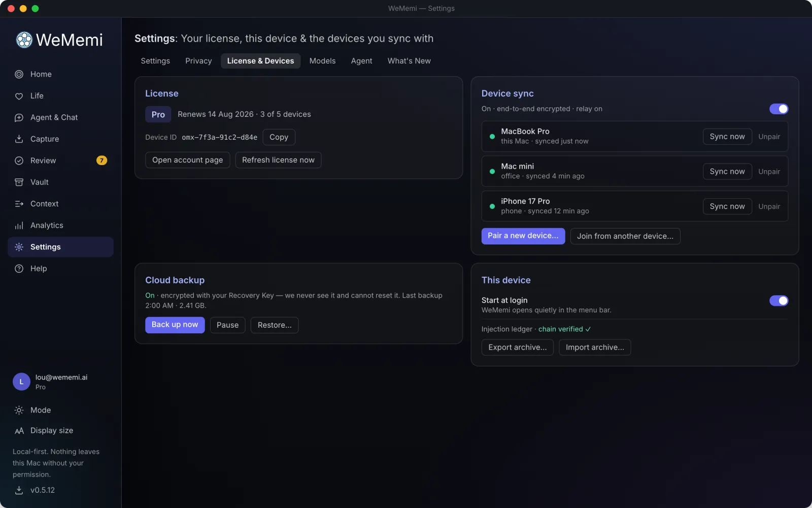Click the Vault archive icon

(x=19, y=182)
